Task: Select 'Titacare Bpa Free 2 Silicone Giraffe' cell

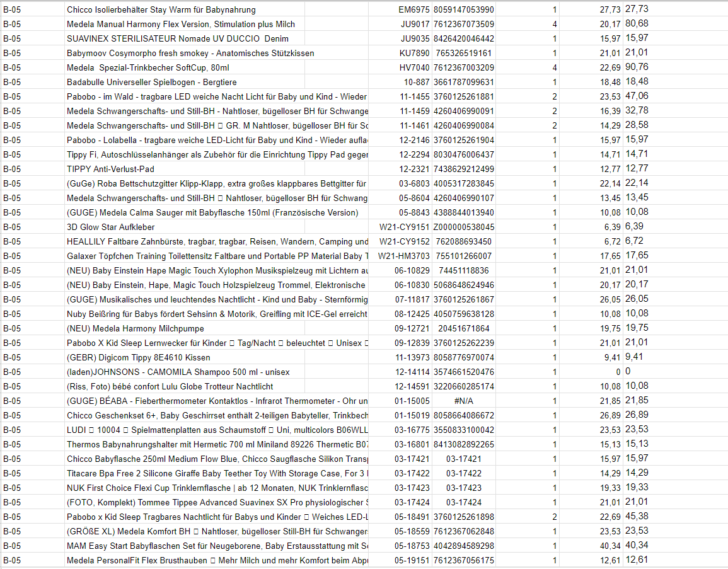Action: click(216, 473)
